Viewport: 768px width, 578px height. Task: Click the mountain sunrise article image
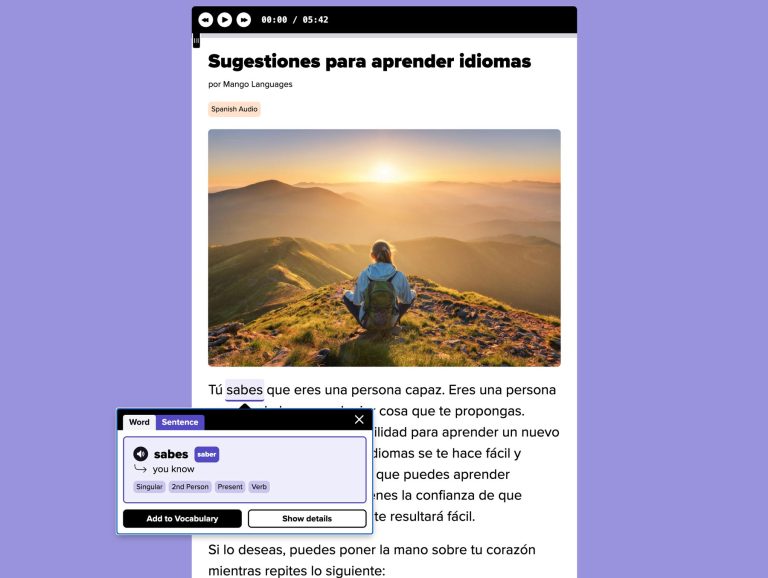point(384,248)
